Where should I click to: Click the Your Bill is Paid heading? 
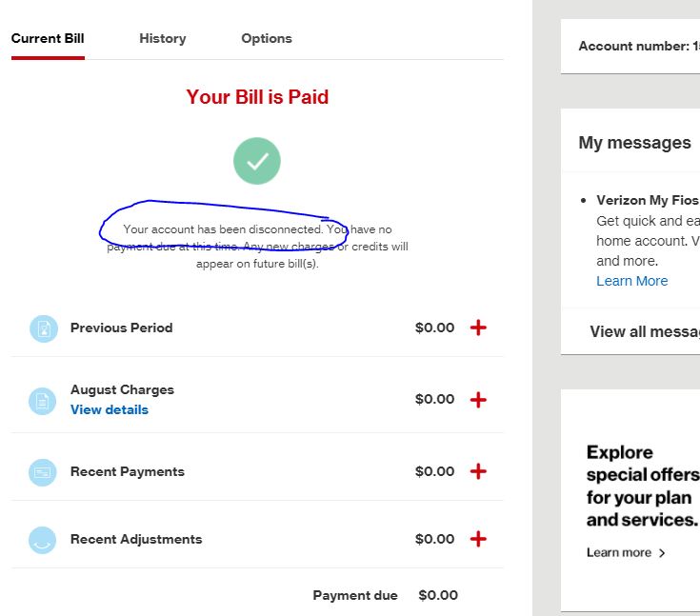[257, 97]
